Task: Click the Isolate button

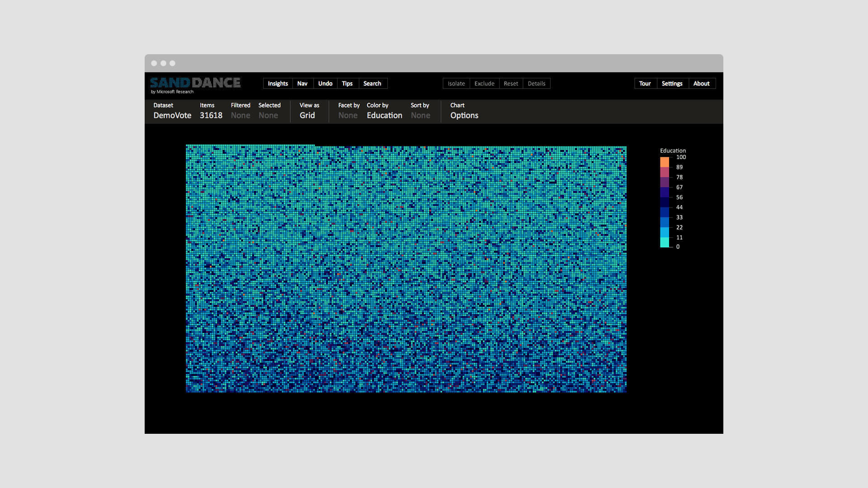Action: click(456, 84)
